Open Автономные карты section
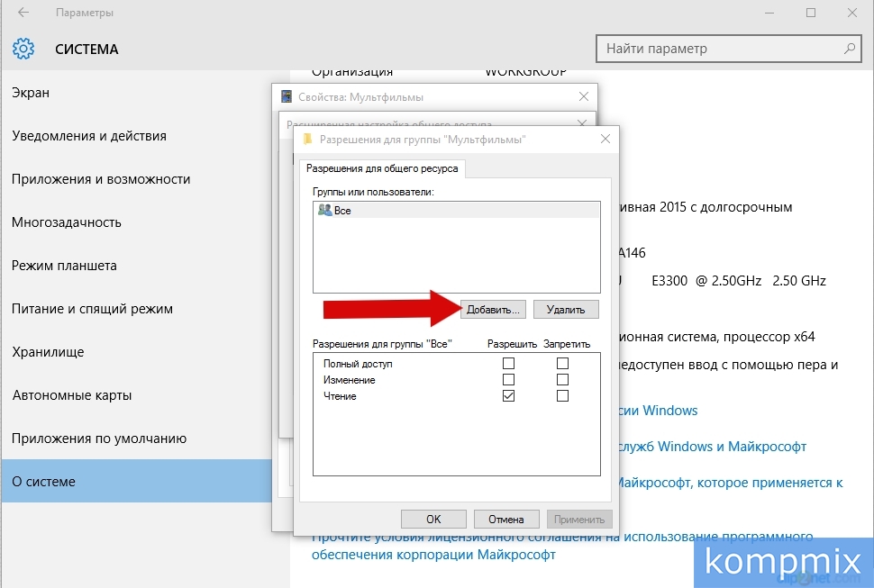 click(137, 395)
